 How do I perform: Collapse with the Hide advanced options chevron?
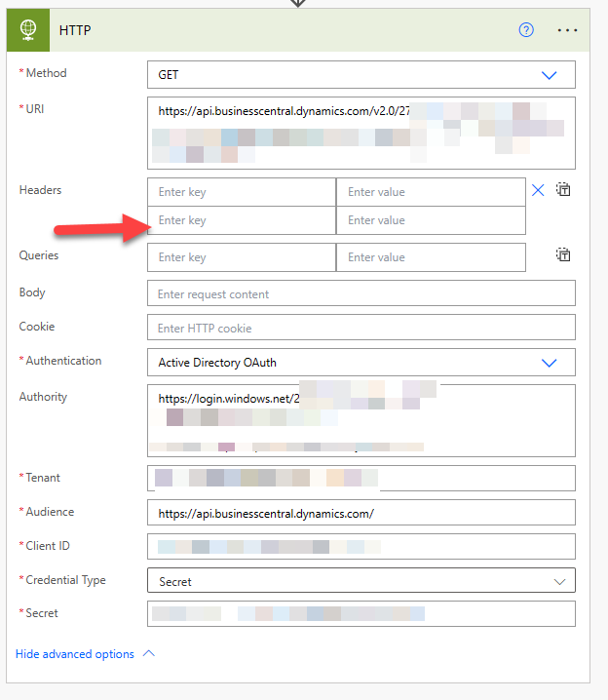coord(148,653)
